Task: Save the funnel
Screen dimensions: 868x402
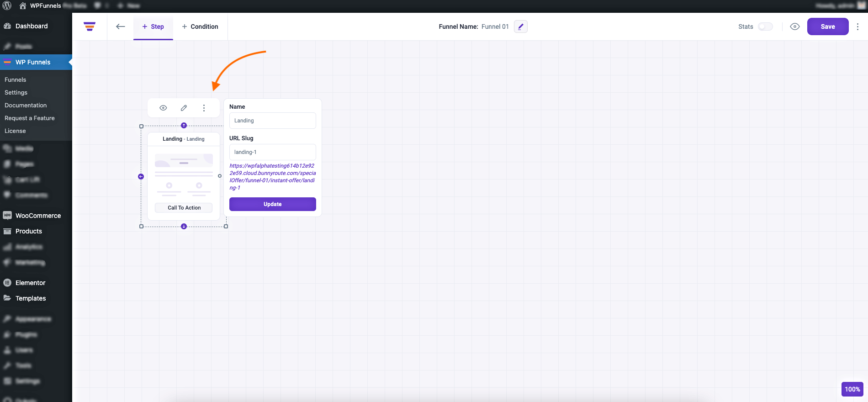Action: 828,26
